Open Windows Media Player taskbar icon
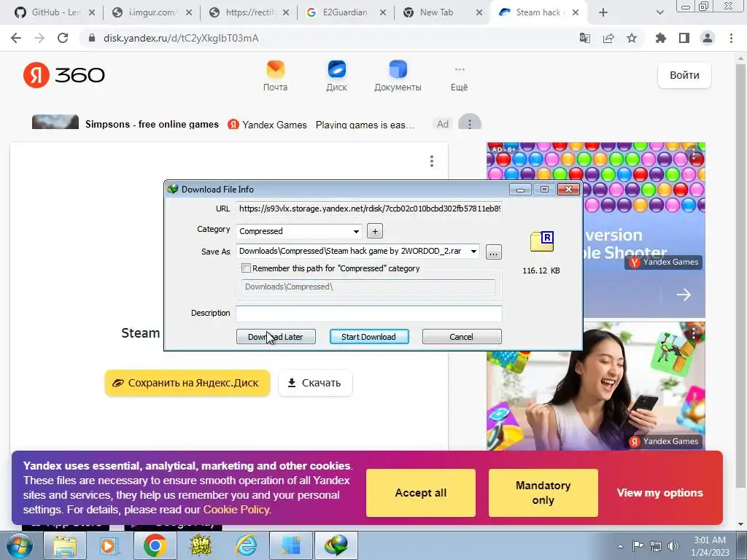This screenshot has width=747, height=560. [x=109, y=545]
